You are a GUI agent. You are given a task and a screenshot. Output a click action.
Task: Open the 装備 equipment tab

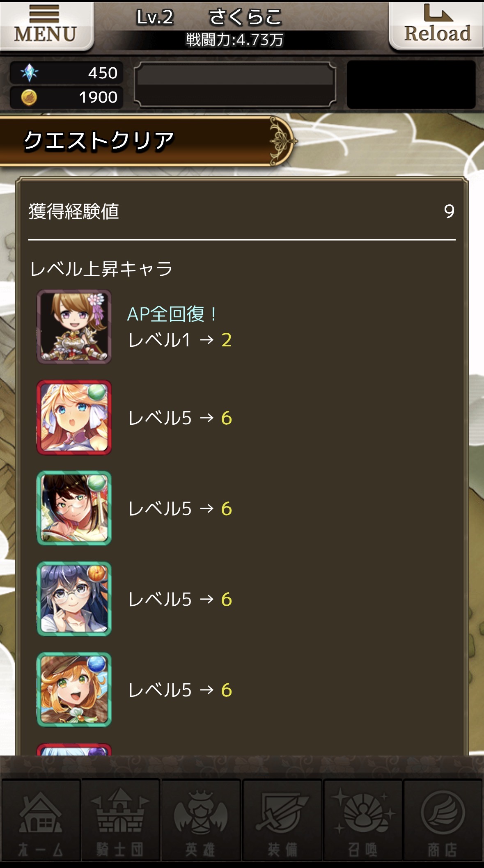pyautogui.click(x=282, y=820)
